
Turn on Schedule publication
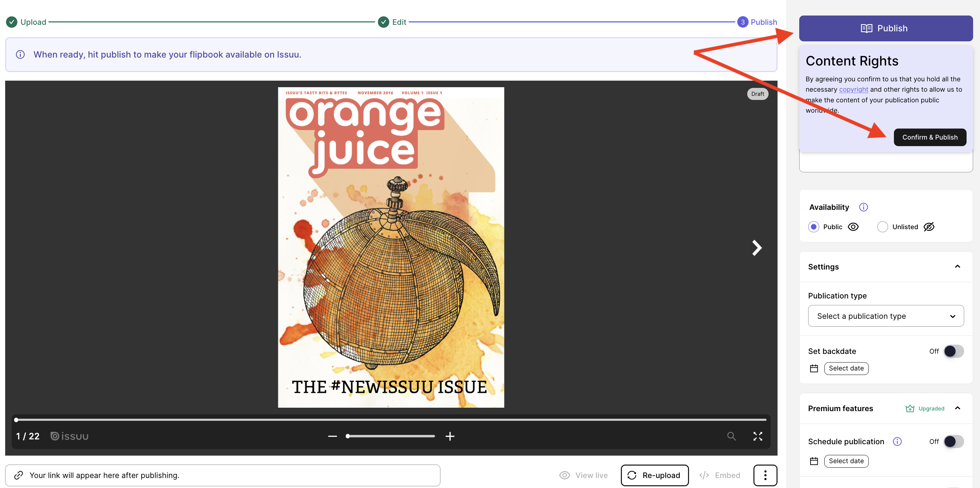point(951,441)
